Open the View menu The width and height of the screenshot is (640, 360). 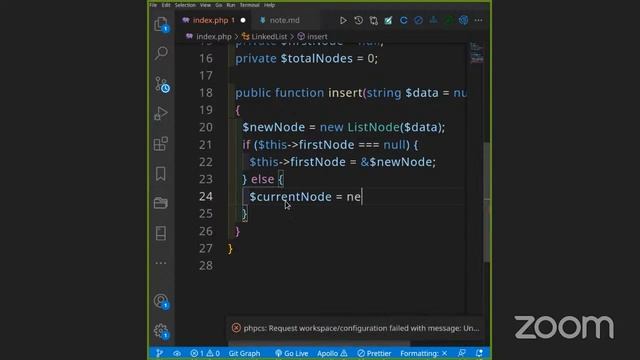205,5
